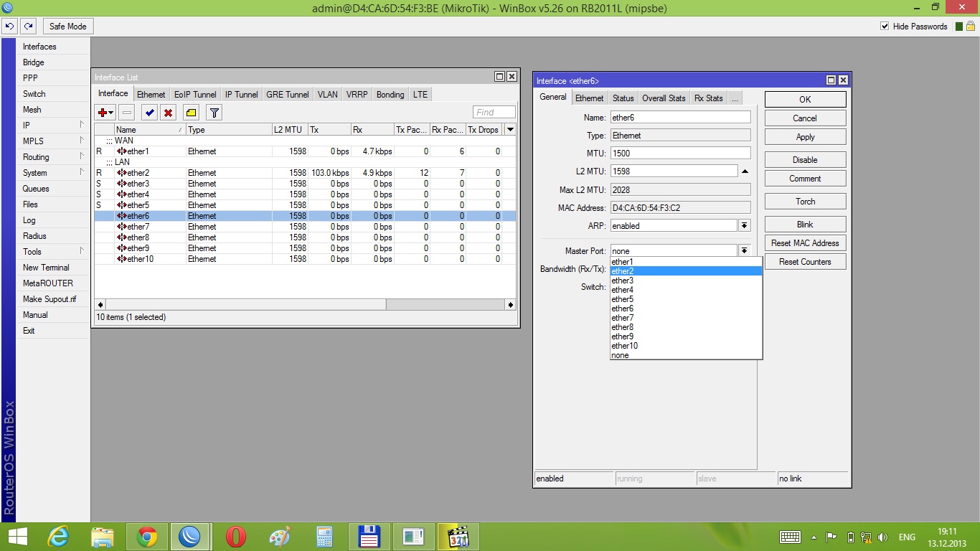
Task: Click the yellow Comment icon in toolbar
Action: click(x=190, y=113)
